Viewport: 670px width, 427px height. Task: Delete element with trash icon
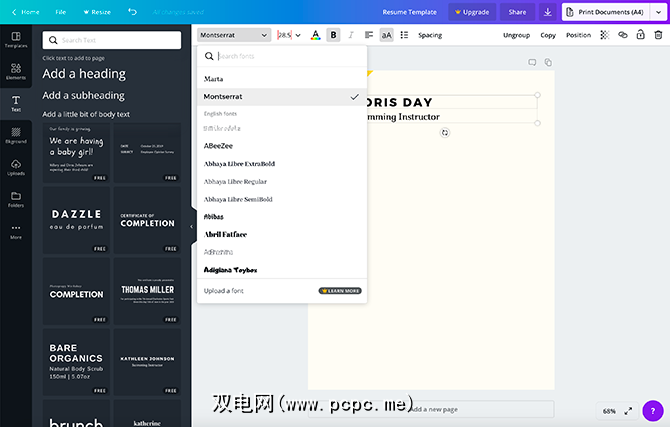pyautogui.click(x=658, y=35)
